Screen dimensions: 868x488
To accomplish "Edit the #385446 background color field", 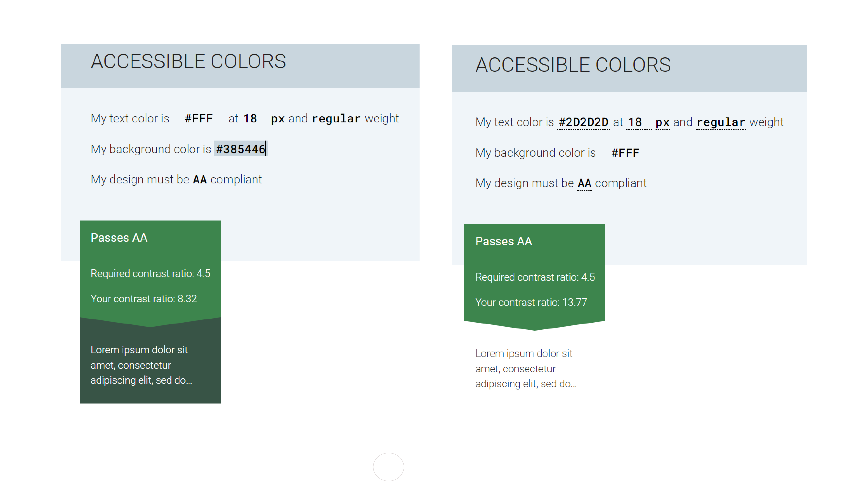I will click(241, 149).
